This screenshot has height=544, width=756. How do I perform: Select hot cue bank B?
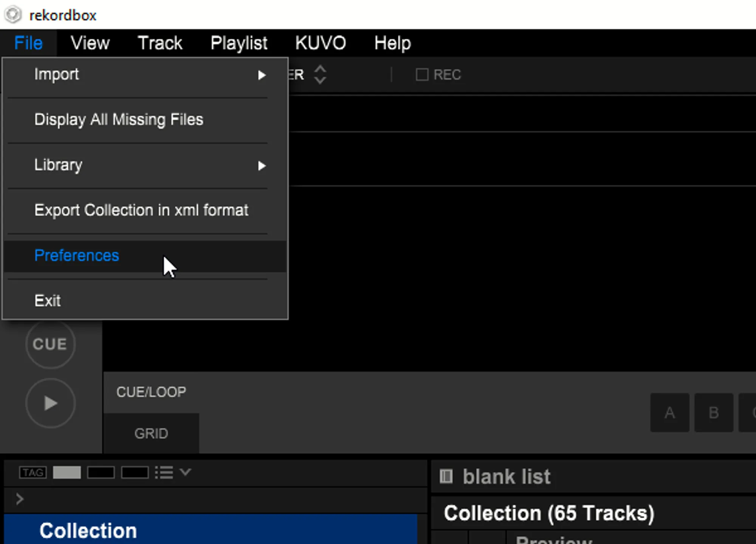(x=714, y=413)
